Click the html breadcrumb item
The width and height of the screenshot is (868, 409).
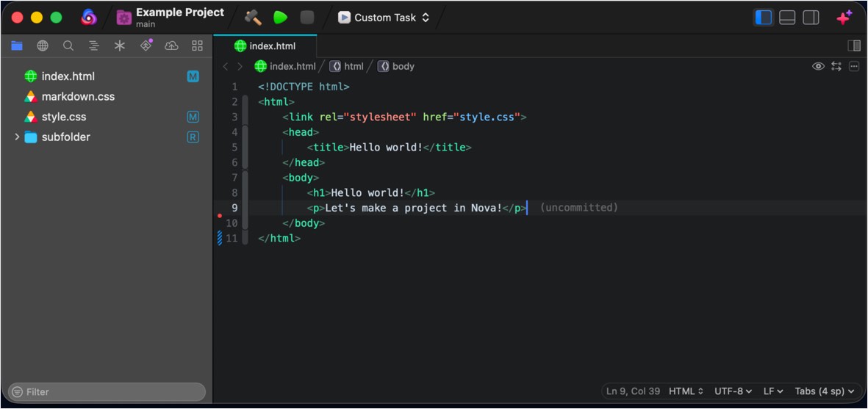(x=346, y=67)
